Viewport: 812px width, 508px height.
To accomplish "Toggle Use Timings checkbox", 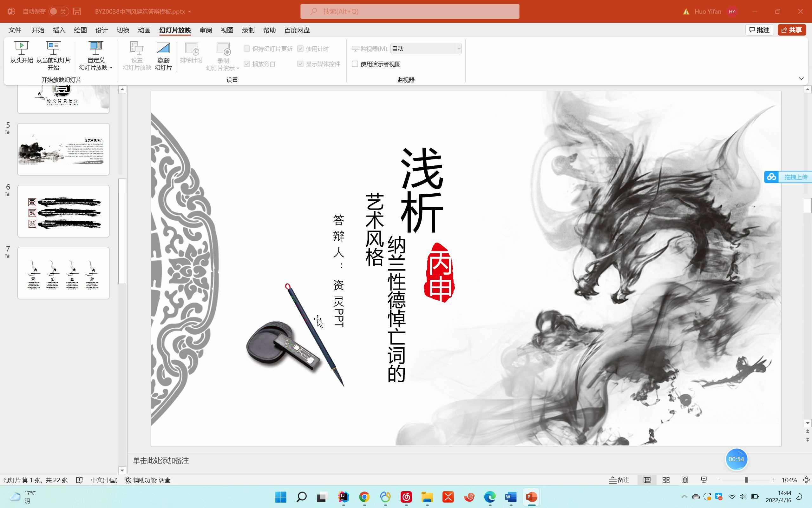I will click(300, 49).
